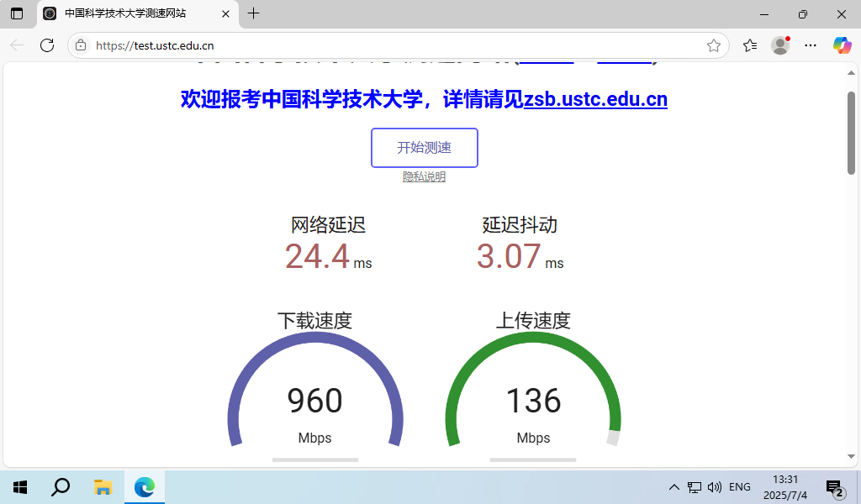
Task: Click the page vertical scrollbar thumb
Action: (x=851, y=133)
